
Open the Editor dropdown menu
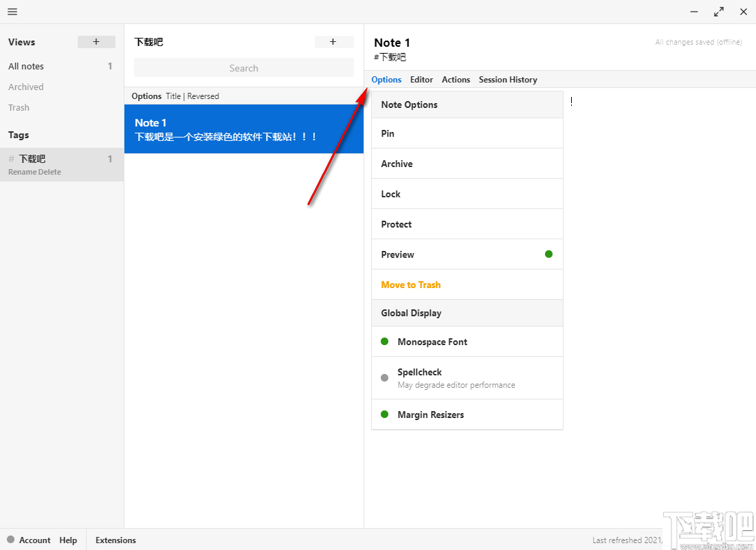(421, 80)
